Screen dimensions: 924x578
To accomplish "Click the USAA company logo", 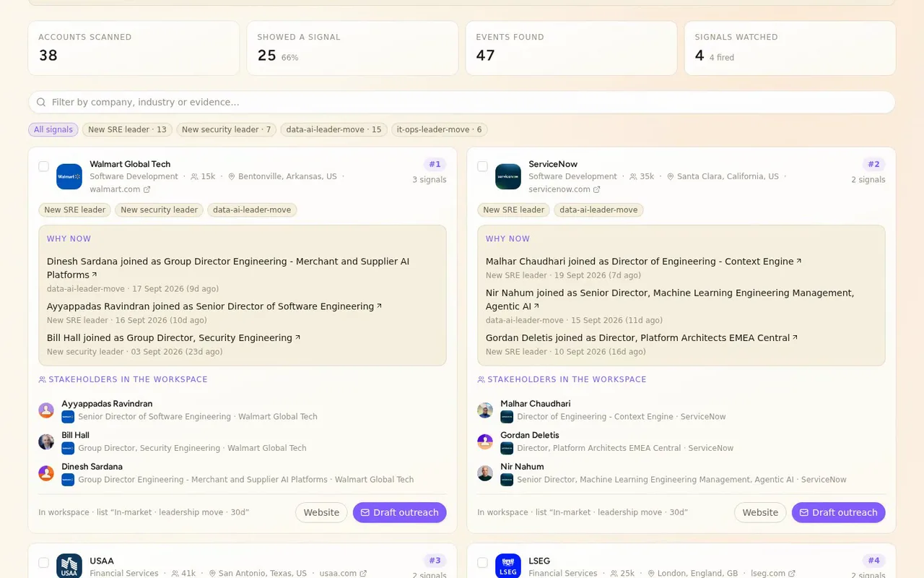I will [x=69, y=566].
